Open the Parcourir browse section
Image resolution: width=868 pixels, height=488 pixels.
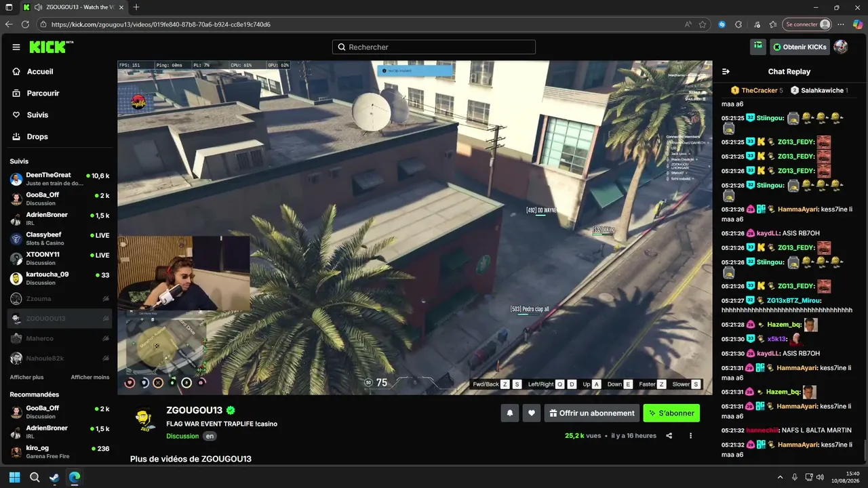(43, 94)
